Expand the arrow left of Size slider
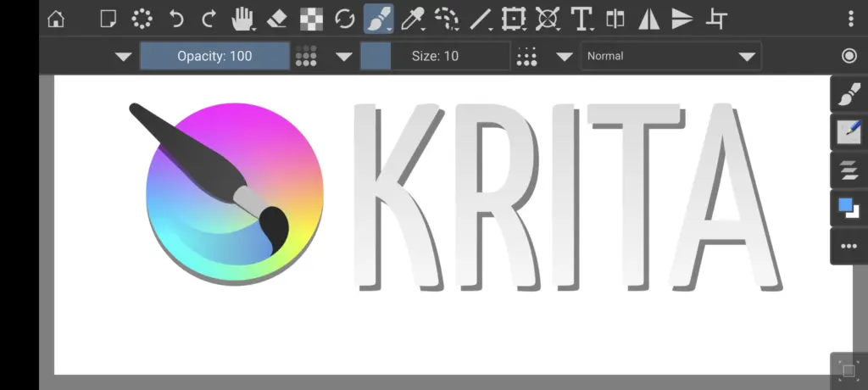Screen dimensions: 868x390 pyautogui.click(x=343, y=57)
